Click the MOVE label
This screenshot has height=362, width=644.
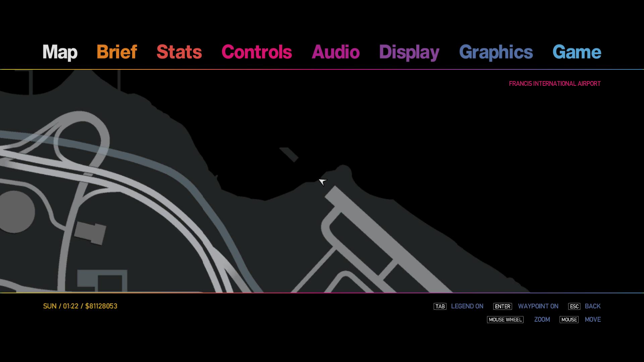click(x=593, y=319)
